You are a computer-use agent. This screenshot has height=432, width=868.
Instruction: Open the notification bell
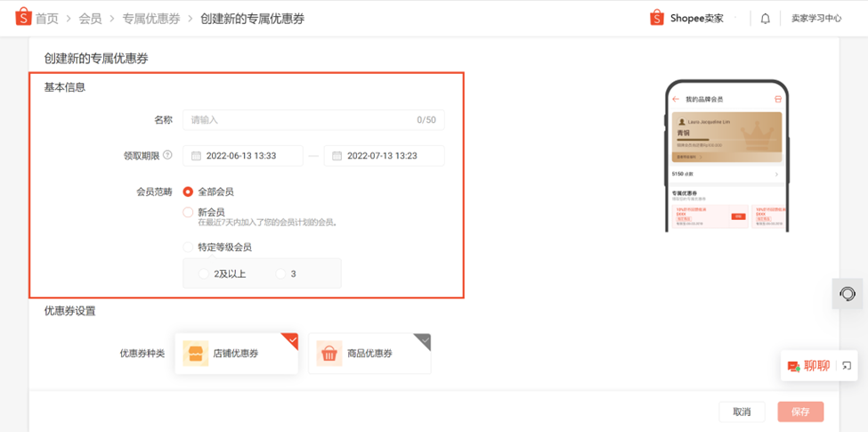point(765,19)
